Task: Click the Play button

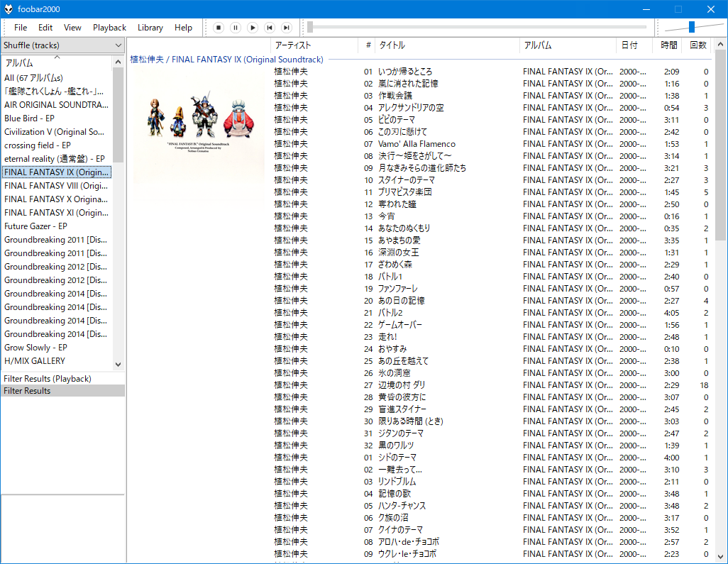Action: pos(253,27)
